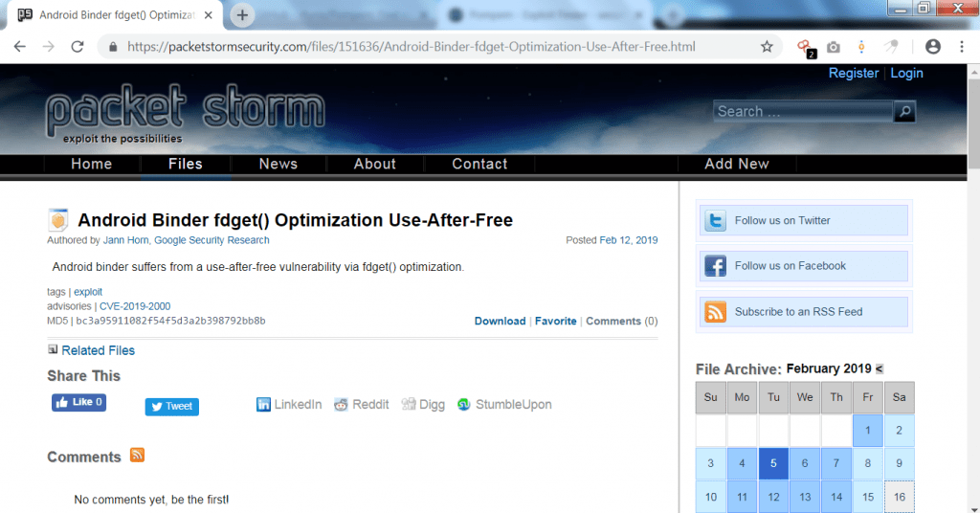Open Google Security Research link
Screen dimensions: 980x513
(x=212, y=240)
